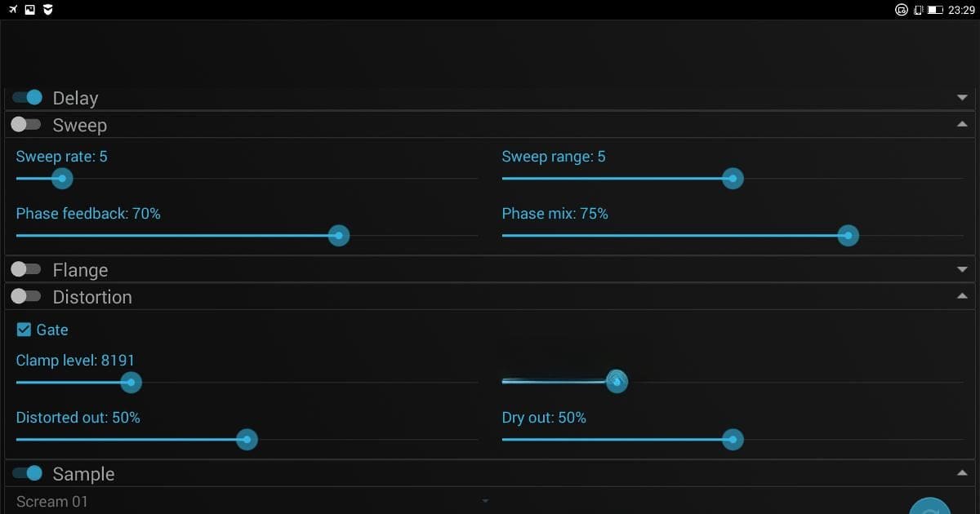Image resolution: width=980 pixels, height=514 pixels.
Task: Uncheck the Gate checkbox in Distortion
Action: coord(22,330)
